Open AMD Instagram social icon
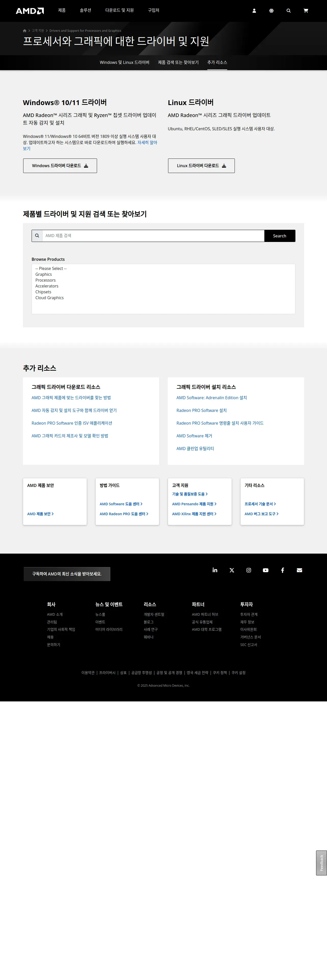 tap(249, 570)
